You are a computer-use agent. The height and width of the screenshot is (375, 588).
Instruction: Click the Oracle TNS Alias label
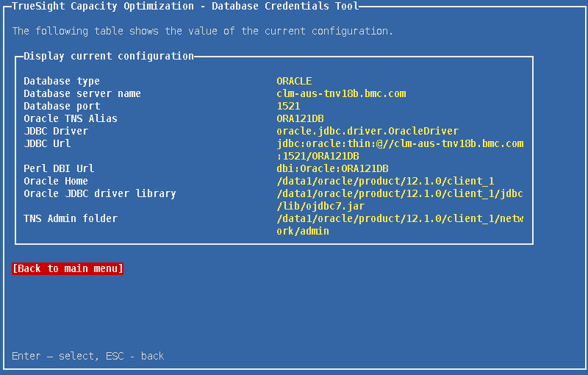point(71,118)
